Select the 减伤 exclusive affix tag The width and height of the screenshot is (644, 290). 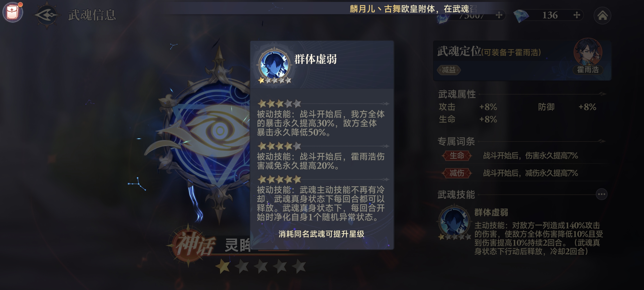pyautogui.click(x=457, y=173)
